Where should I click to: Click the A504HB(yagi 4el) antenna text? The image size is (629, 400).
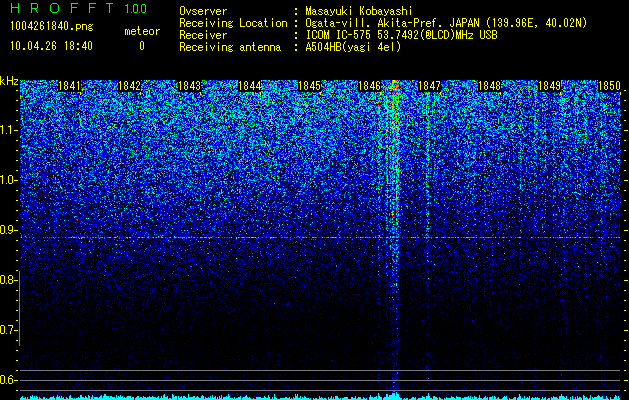click(353, 47)
